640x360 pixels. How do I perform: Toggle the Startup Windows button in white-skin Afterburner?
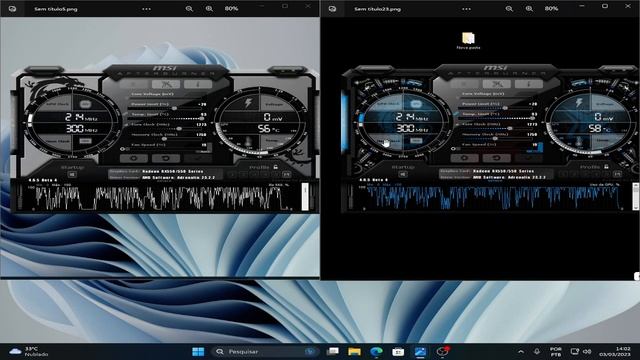pyautogui.click(x=72, y=174)
